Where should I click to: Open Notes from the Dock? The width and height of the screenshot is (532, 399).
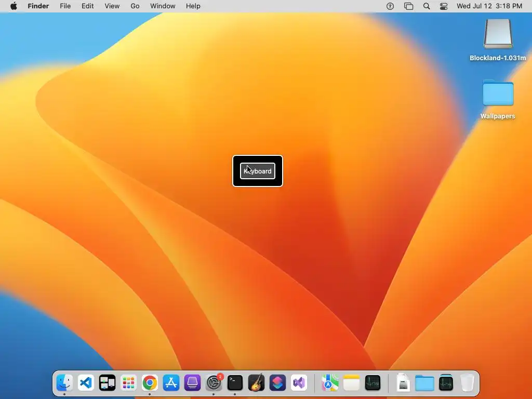point(351,383)
